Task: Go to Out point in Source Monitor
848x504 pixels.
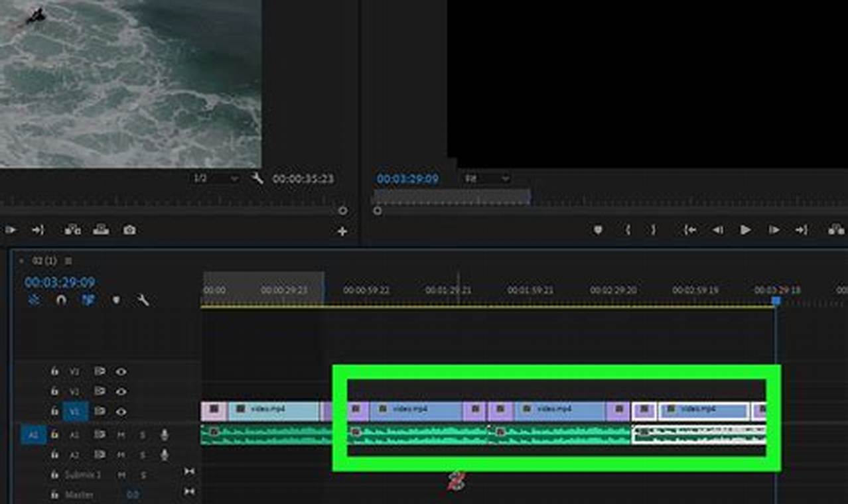Action: pyautogui.click(x=38, y=230)
